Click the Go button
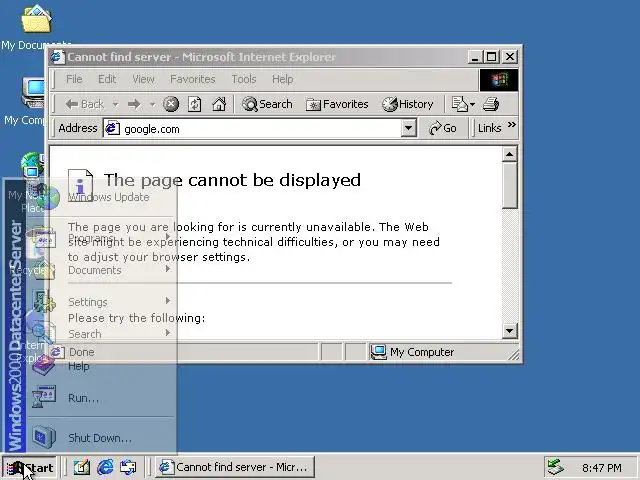This screenshot has height=480, width=640. pos(442,129)
